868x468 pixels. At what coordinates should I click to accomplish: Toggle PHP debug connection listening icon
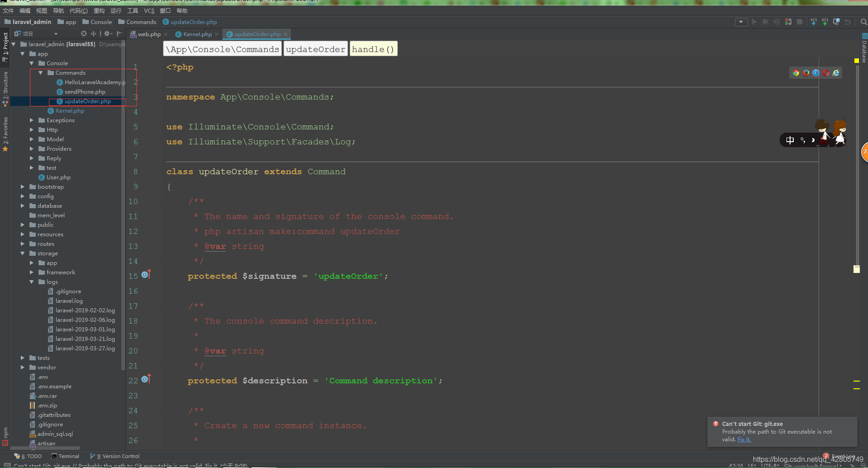(x=788, y=22)
